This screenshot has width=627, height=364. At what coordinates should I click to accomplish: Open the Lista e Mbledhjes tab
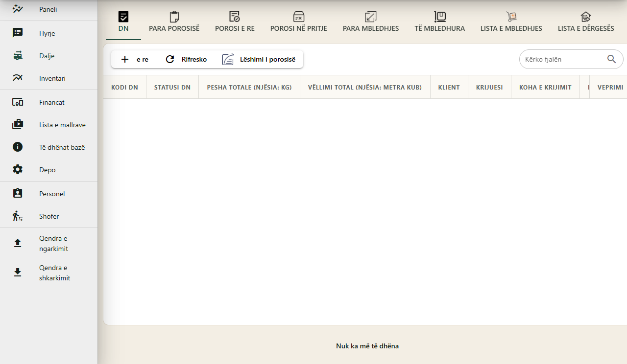pyautogui.click(x=511, y=22)
